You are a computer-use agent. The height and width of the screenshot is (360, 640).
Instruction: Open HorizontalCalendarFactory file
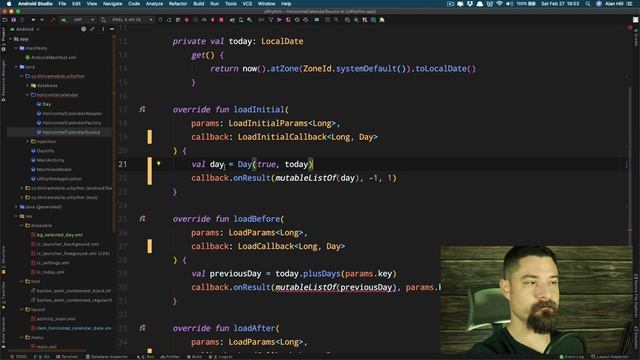(69, 123)
